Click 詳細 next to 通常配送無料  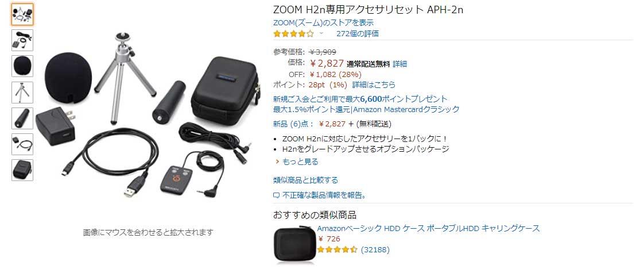399,64
